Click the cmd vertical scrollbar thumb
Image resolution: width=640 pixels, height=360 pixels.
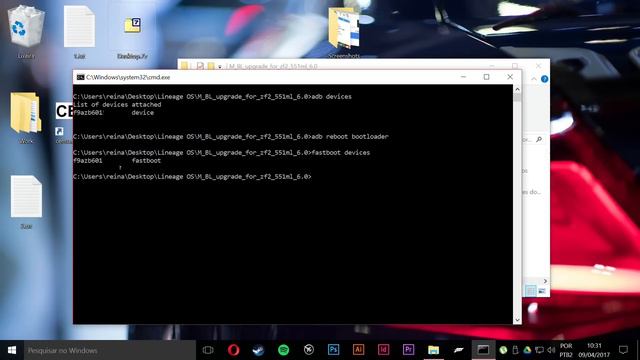click(x=517, y=98)
